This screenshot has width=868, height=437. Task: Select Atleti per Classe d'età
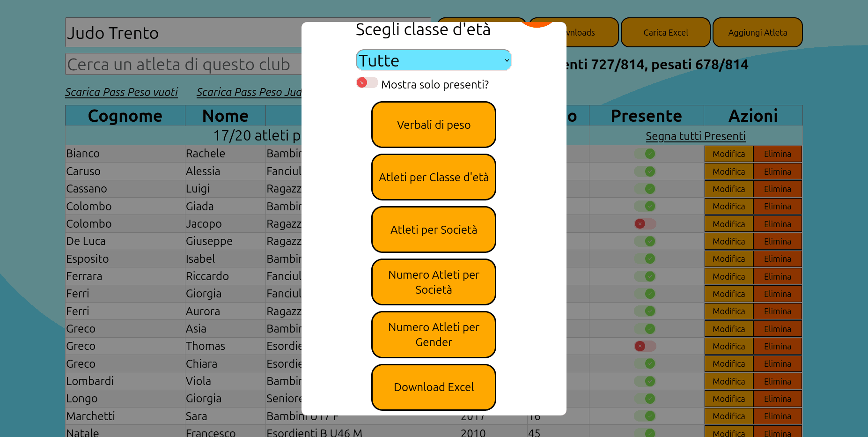point(434,178)
